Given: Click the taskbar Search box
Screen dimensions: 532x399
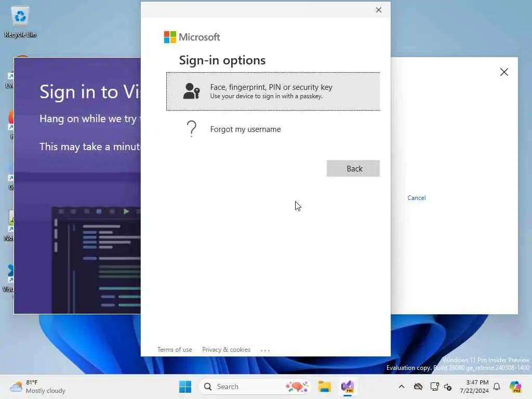Looking at the screenshot, I should 255,387.
